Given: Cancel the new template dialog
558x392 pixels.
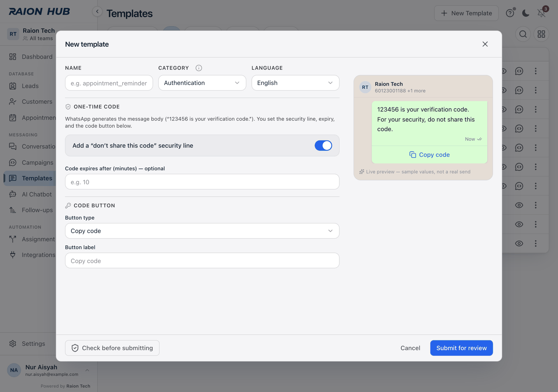Looking at the screenshot, I should (x=410, y=348).
